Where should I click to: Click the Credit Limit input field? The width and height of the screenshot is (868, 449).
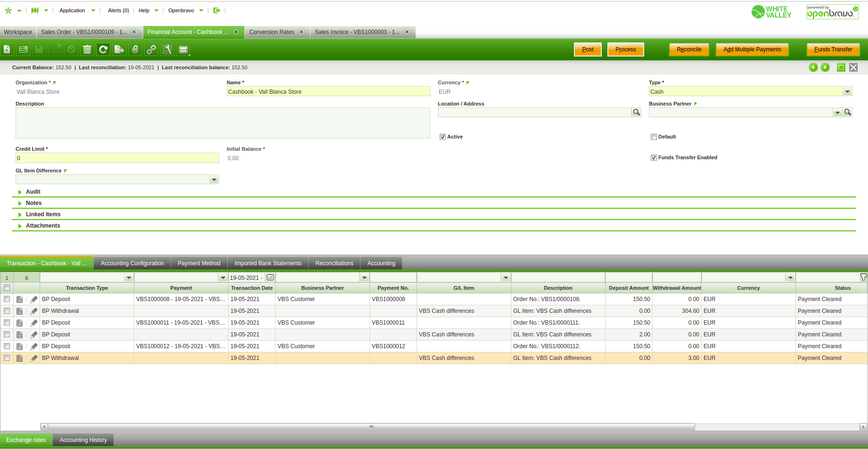pyautogui.click(x=117, y=158)
